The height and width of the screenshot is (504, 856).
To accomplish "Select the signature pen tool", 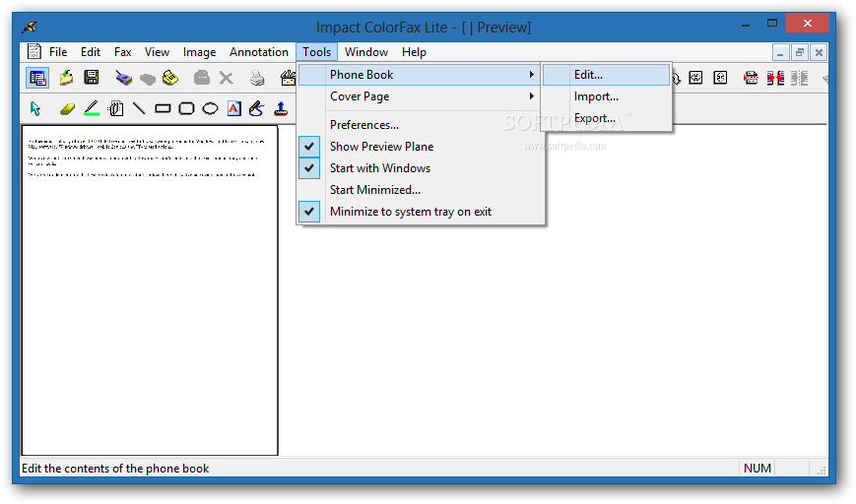I will click(x=256, y=108).
